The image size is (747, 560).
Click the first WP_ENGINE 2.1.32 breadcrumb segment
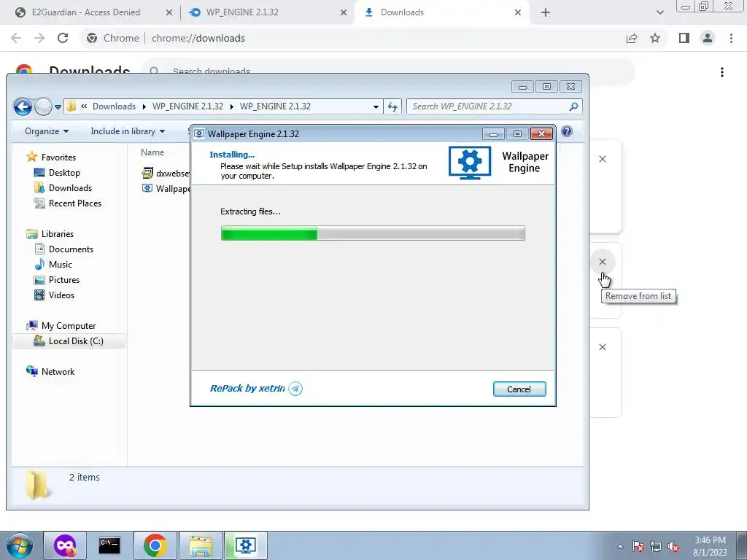(x=187, y=106)
